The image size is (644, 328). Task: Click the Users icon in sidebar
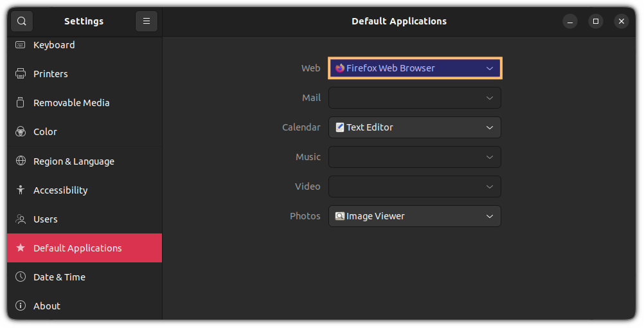click(21, 219)
